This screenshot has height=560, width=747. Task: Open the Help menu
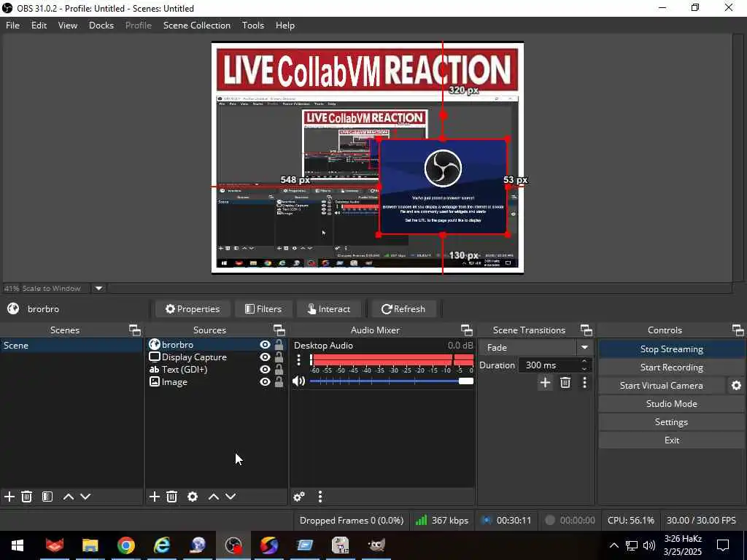[285, 26]
